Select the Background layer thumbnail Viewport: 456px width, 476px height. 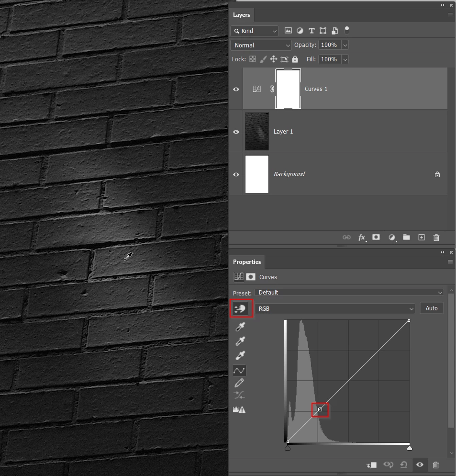257,174
